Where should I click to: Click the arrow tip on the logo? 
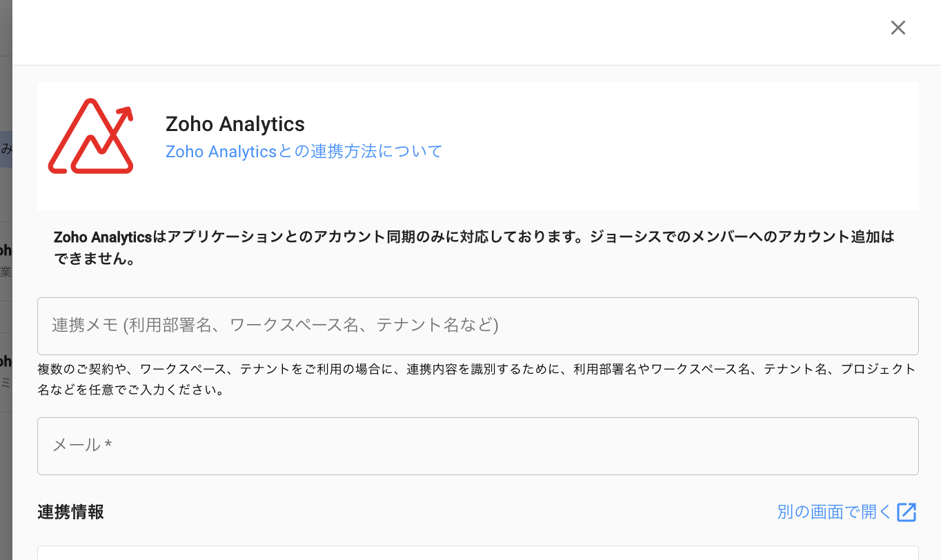[127, 111]
